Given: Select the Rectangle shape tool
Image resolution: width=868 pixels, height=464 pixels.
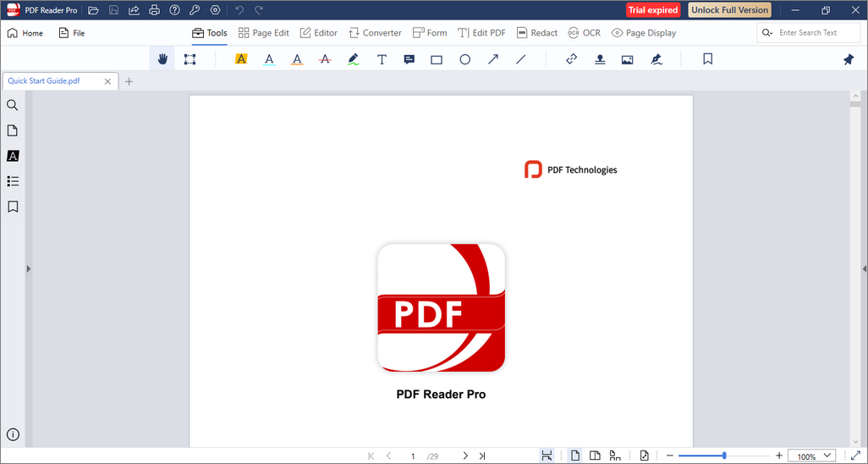Looking at the screenshot, I should coord(437,59).
